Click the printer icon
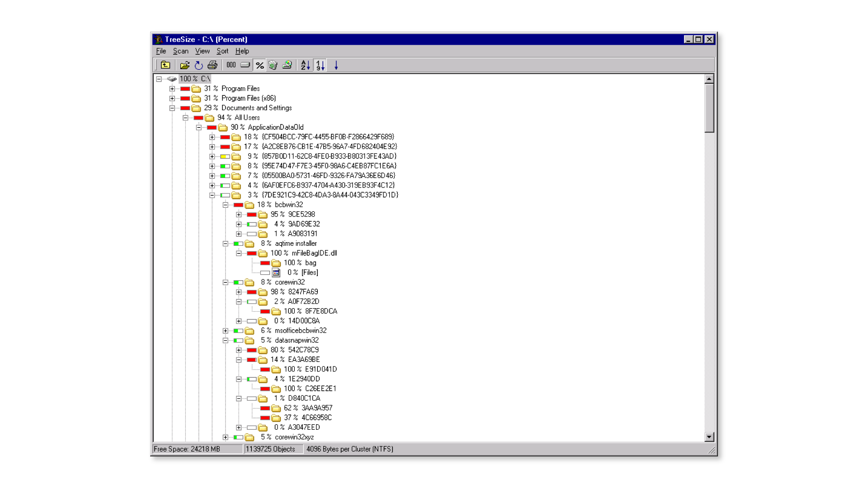The image size is (868, 488). pyautogui.click(x=212, y=65)
